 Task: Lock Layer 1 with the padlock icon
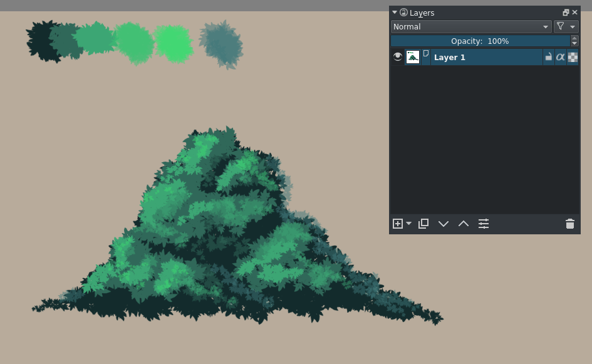tap(548, 56)
